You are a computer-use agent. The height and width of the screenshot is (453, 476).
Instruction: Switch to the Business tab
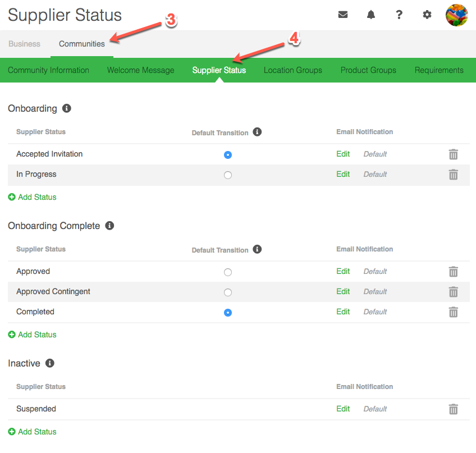[x=24, y=44]
